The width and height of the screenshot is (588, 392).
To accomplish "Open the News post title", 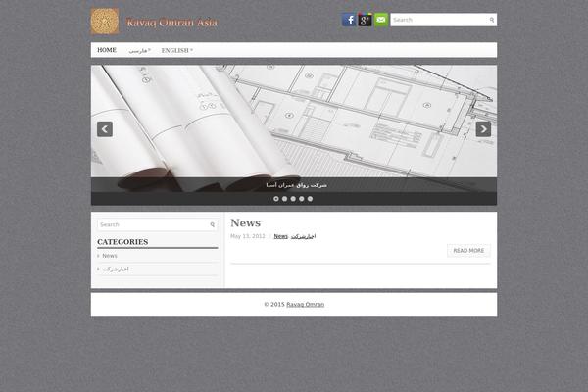I will pos(245,222).
